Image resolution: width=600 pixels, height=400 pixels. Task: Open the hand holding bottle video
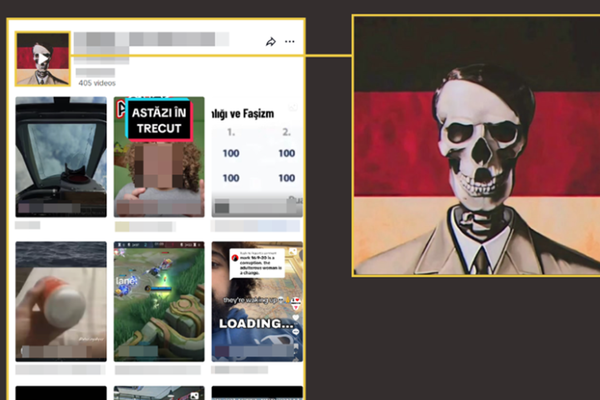point(61,301)
